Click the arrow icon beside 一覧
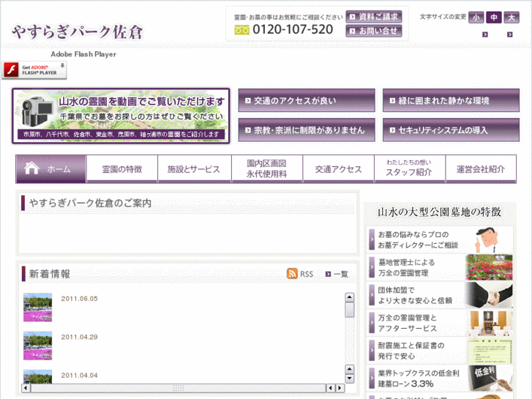 328,274
